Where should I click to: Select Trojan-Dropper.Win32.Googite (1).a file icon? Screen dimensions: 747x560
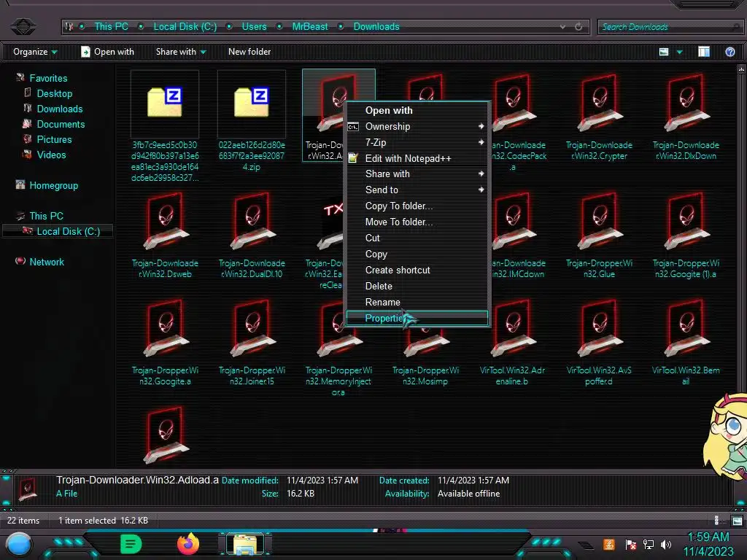click(686, 221)
